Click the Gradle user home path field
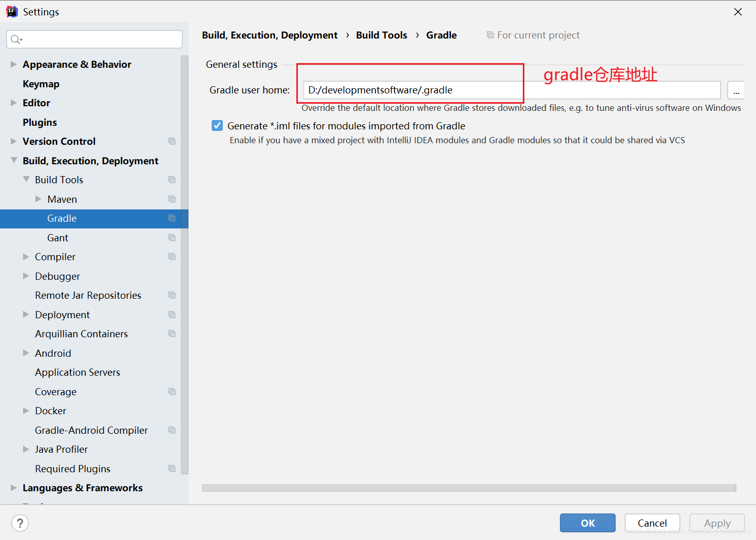Viewport: 756px width, 540px height. (x=512, y=90)
